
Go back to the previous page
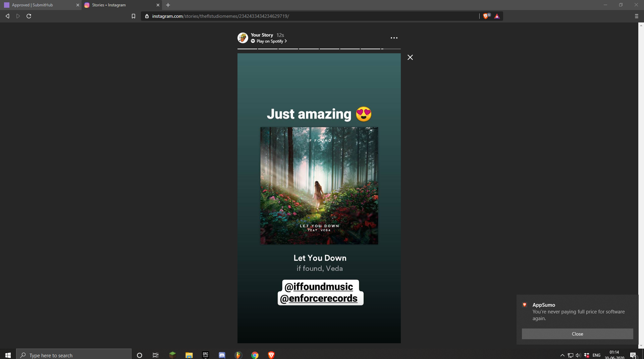click(x=7, y=16)
